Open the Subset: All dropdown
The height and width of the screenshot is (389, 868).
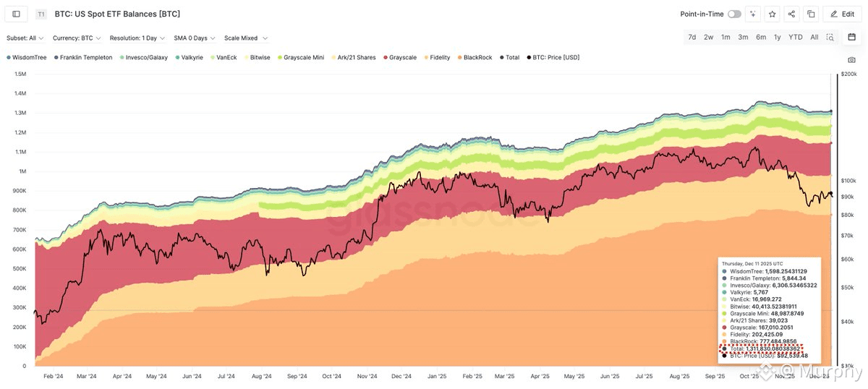tap(25, 38)
